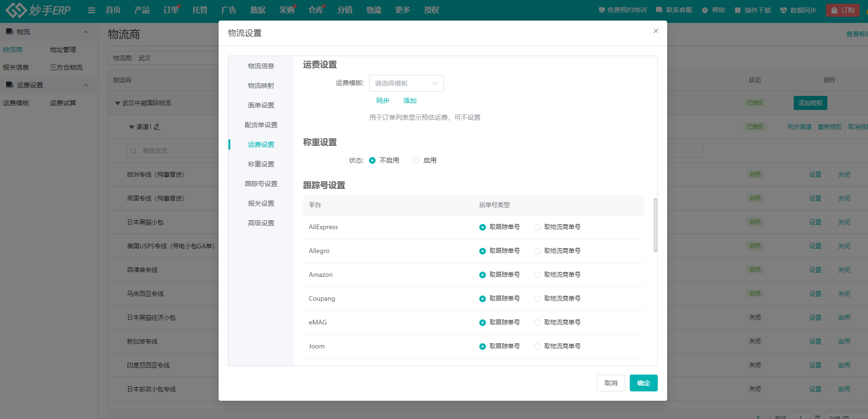868x419 pixels.
Task: Click the 免费预约培训 icon link
Action: click(602, 10)
